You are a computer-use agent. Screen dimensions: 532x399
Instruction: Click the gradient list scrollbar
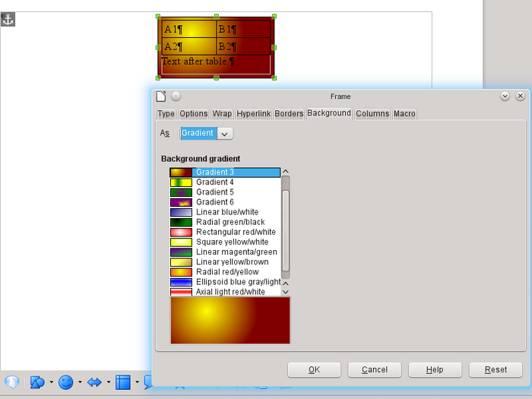coord(286,228)
